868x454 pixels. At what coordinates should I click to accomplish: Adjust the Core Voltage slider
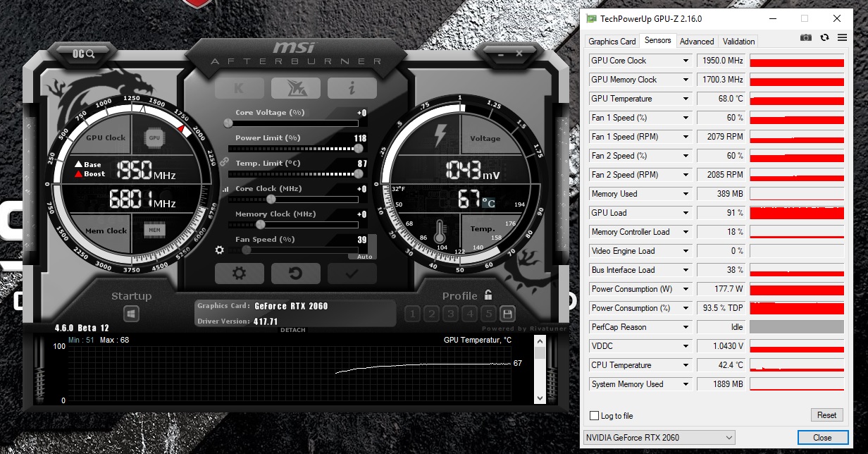click(x=294, y=123)
